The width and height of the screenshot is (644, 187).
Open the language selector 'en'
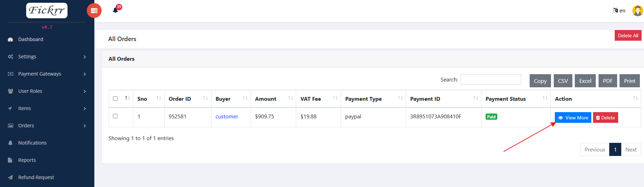(619, 11)
